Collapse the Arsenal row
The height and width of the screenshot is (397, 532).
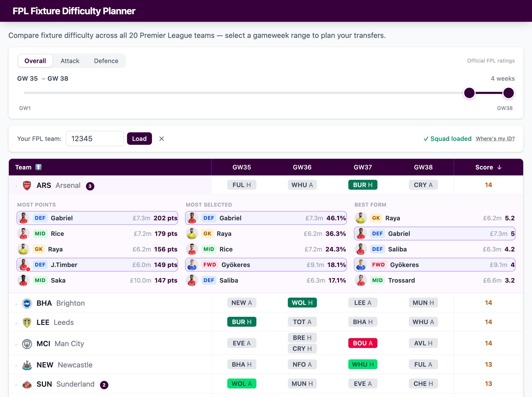16,186
